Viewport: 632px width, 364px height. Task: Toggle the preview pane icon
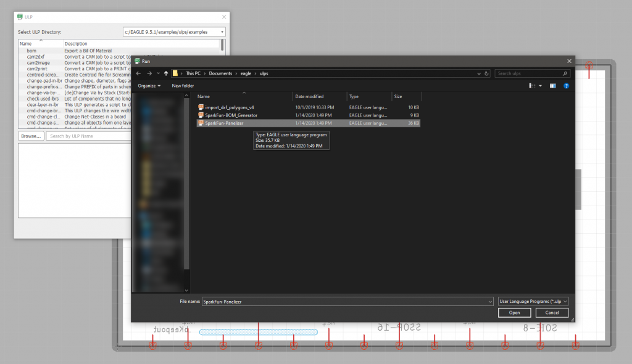pyautogui.click(x=553, y=86)
